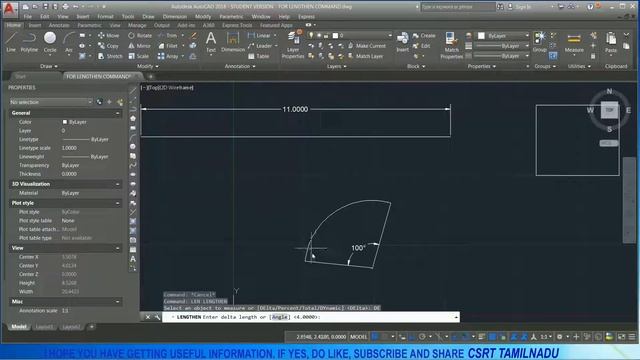This screenshot has height=360, width=640.
Task: Open the No selection dropdown
Action: (x=51, y=102)
